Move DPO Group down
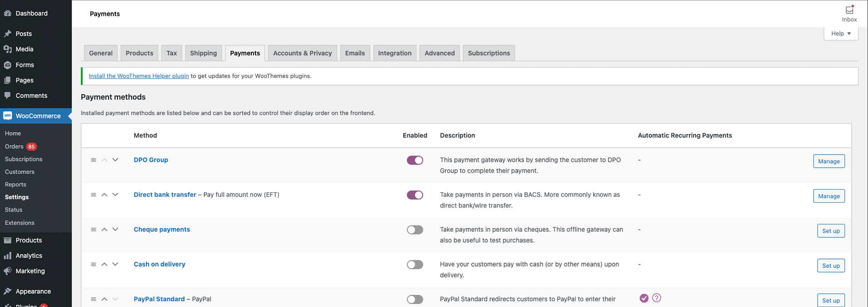Screen dimensions: 868x307 [x=115, y=160]
